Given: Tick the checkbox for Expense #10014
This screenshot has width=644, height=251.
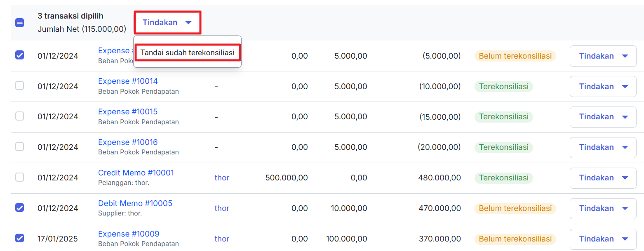Looking at the screenshot, I should [19, 85].
